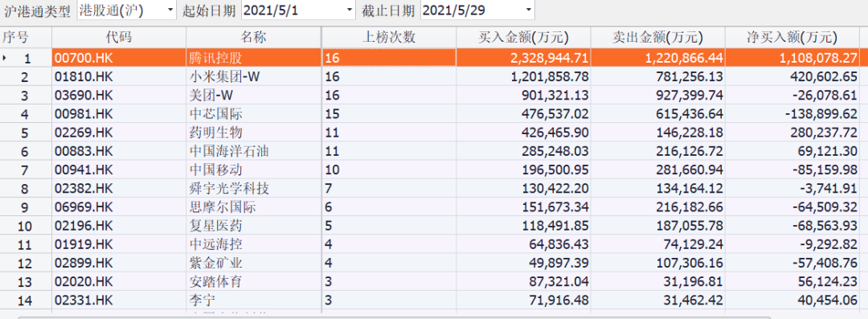Select net buy value 420,602.65

pos(792,76)
